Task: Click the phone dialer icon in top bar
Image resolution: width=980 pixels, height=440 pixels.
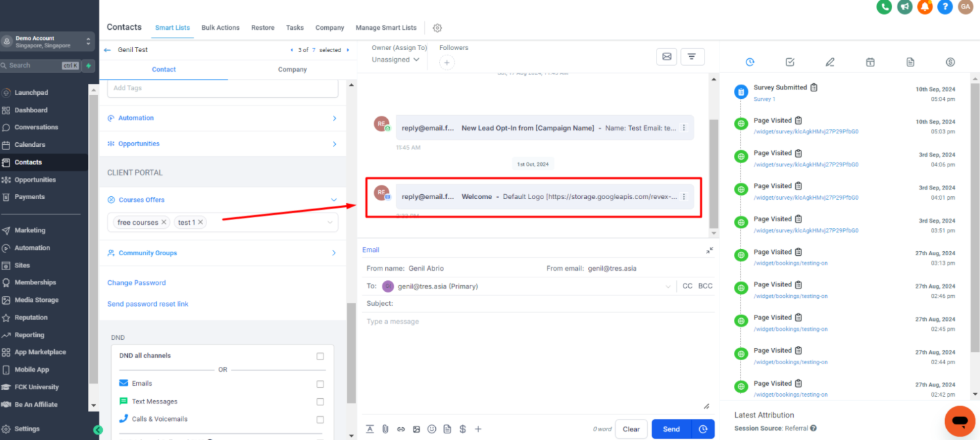Action: point(884,7)
